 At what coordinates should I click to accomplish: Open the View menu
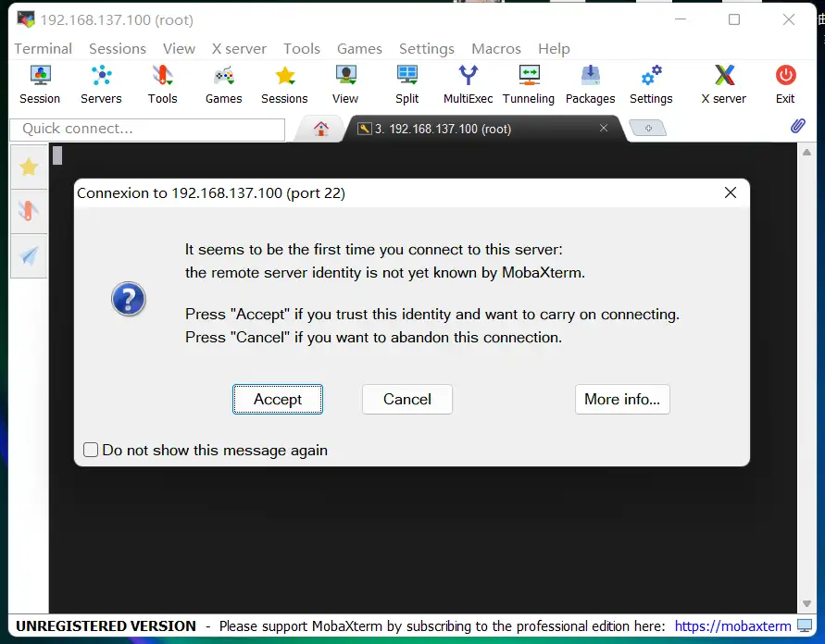coord(179,48)
